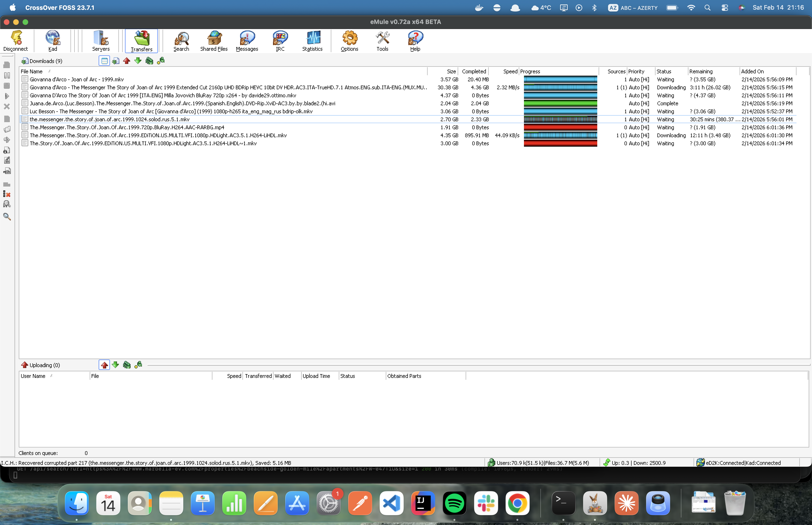Decrease download priority with green down arrow

click(138, 61)
